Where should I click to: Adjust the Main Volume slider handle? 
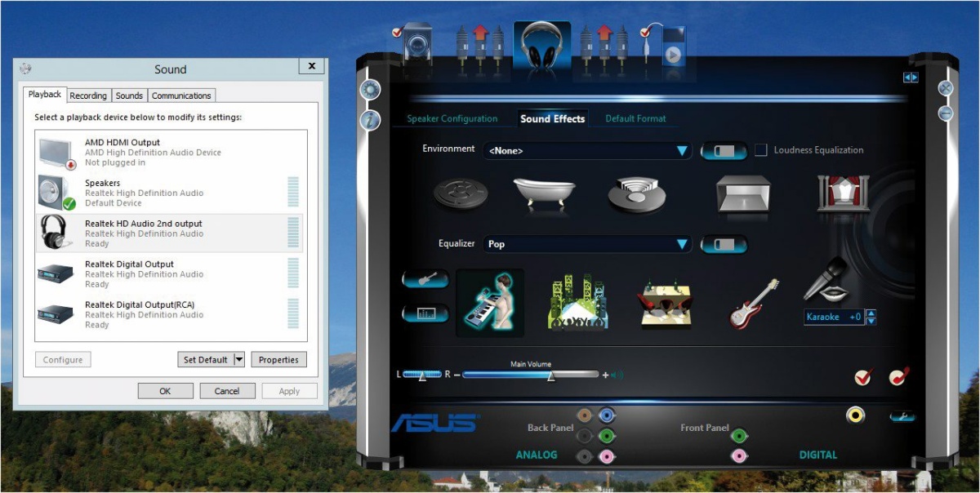point(551,376)
